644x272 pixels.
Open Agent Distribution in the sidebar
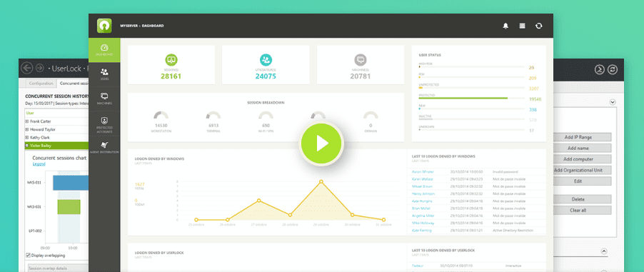104,148
